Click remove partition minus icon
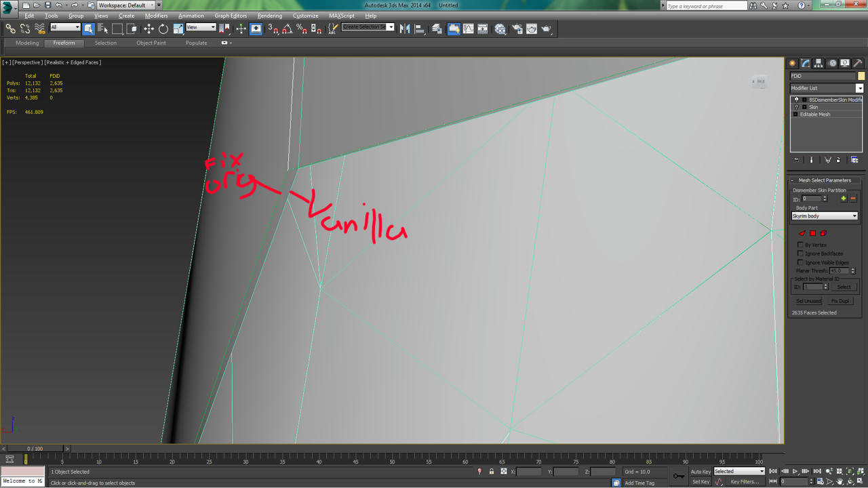 coord(853,199)
